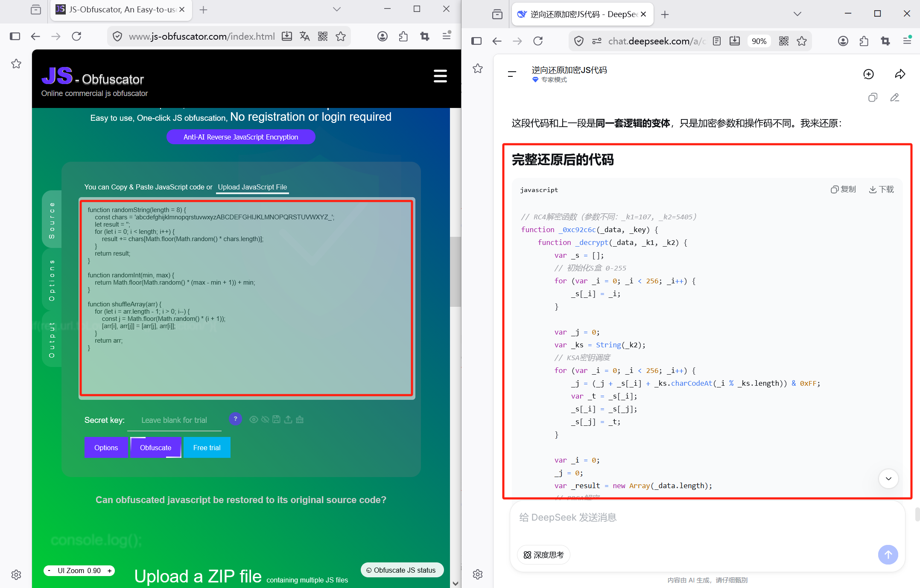This screenshot has height=588, width=920.
Task: List all tabs dropdown in left browser
Action: tap(337, 9)
